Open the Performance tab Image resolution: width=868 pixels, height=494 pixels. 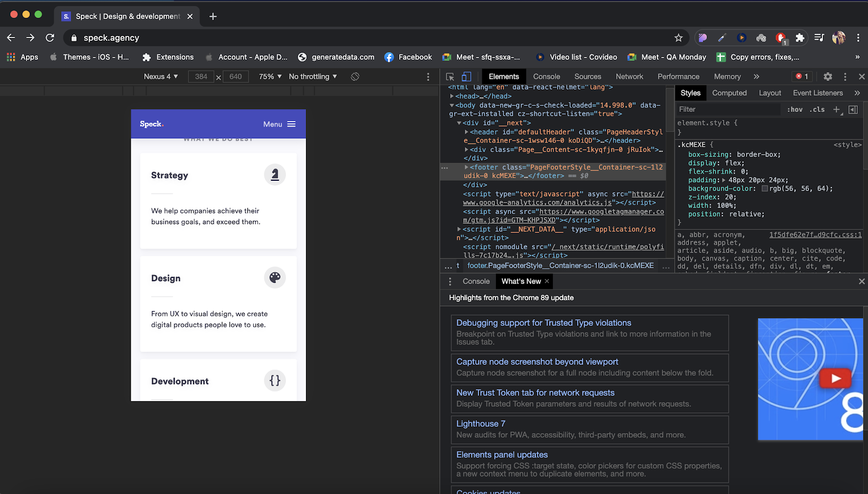coord(678,77)
